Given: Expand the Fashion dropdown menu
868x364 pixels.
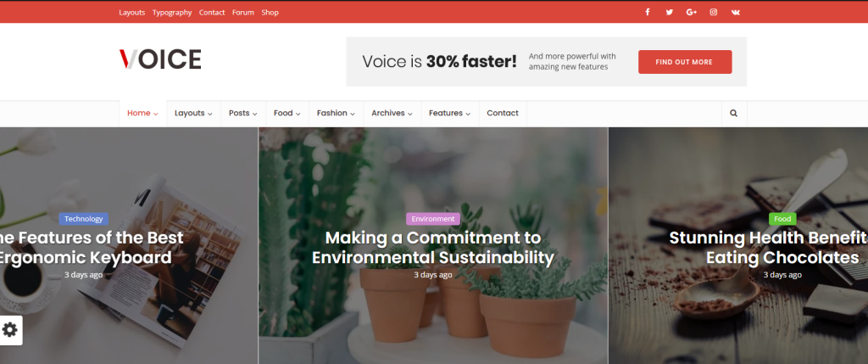Looking at the screenshot, I should tap(336, 113).
